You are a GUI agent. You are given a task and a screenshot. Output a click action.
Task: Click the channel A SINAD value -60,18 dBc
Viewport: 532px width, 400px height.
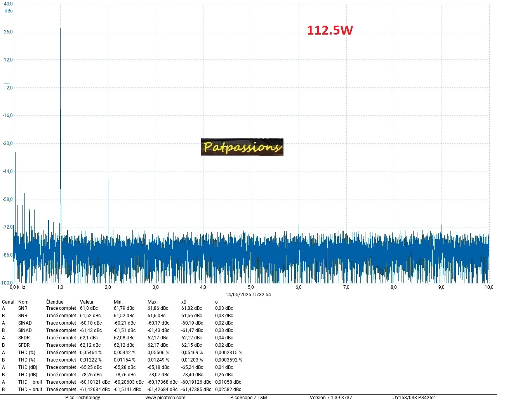[x=91, y=323]
